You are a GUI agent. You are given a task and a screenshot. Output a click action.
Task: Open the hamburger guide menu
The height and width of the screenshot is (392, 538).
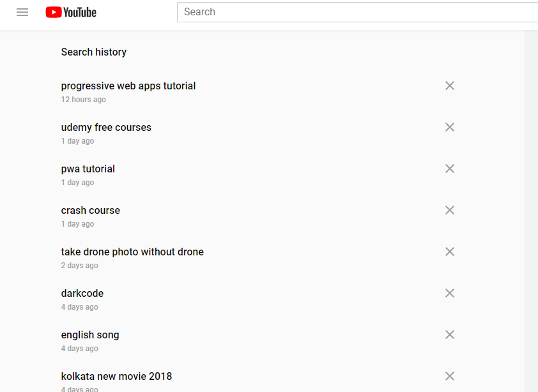(x=22, y=12)
